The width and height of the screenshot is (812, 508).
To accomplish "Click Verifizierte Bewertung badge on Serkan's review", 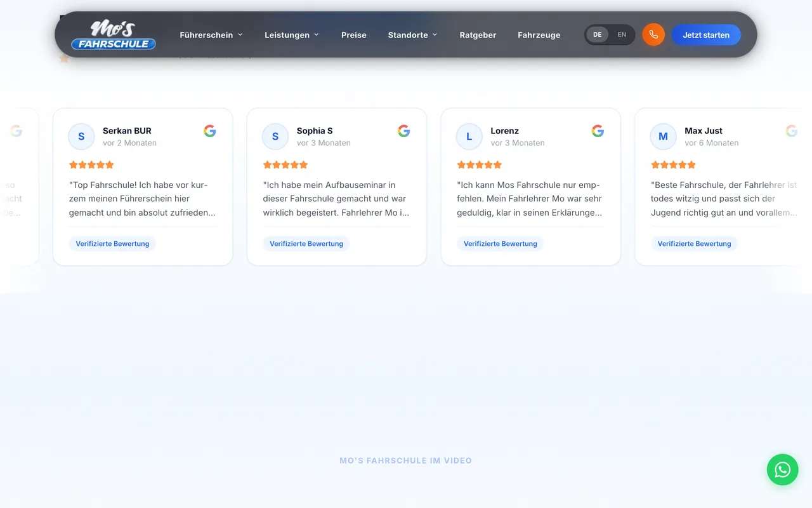I will click(112, 244).
